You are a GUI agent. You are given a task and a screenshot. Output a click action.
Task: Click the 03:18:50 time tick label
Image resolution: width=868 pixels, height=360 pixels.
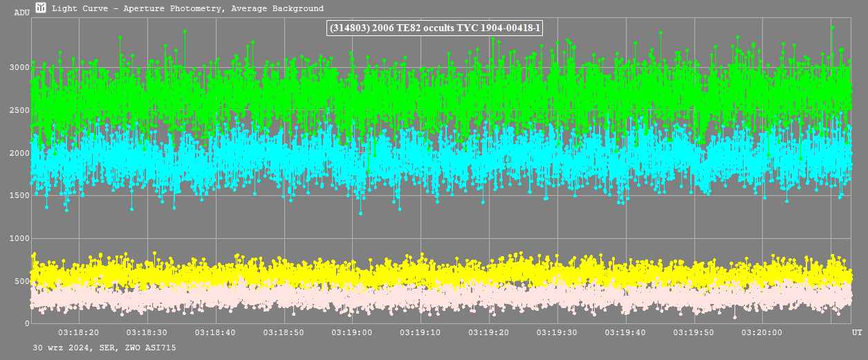pyautogui.click(x=284, y=332)
